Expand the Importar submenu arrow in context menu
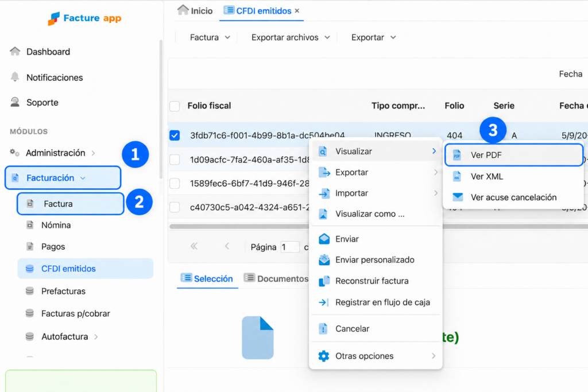The image size is (588, 392). point(436,193)
